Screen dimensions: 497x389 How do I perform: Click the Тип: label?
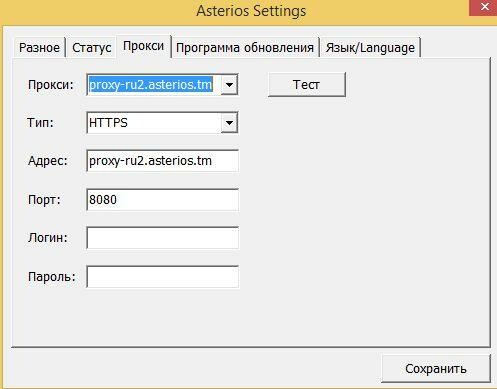(40, 123)
